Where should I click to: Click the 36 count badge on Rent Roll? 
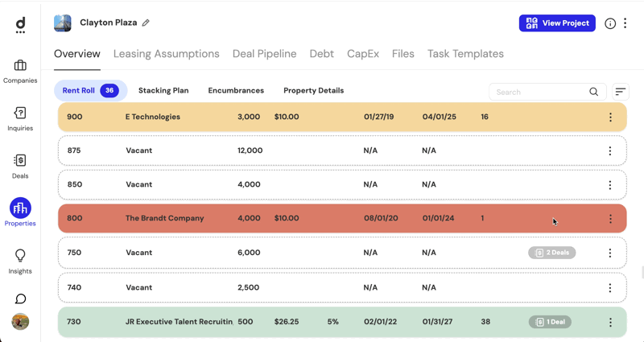pyautogui.click(x=109, y=90)
